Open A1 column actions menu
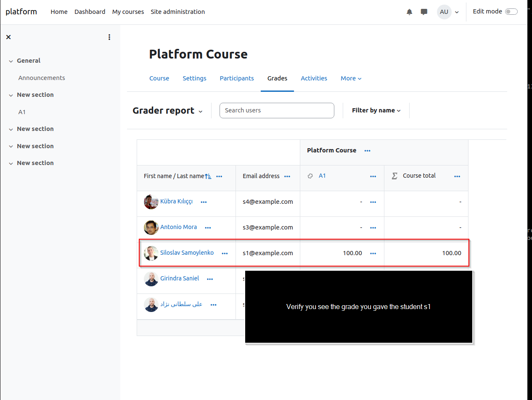Image resolution: width=532 pixels, height=400 pixels. 373,176
